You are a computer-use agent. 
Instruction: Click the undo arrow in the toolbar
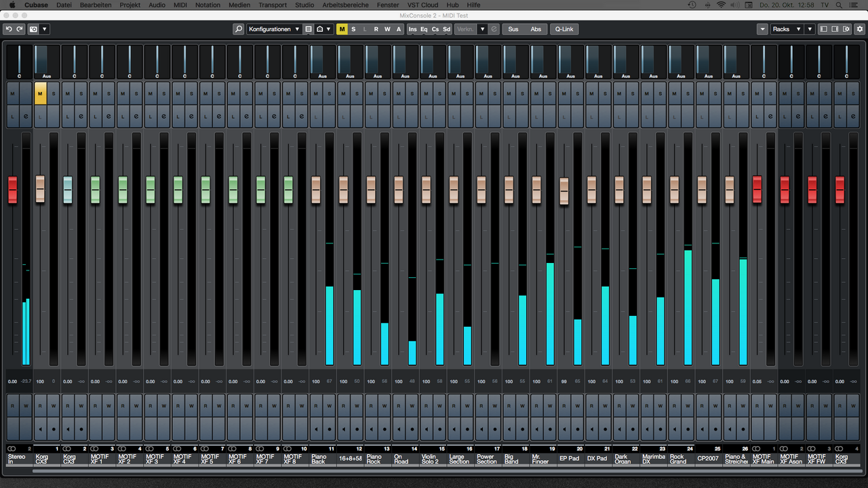tap(8, 29)
